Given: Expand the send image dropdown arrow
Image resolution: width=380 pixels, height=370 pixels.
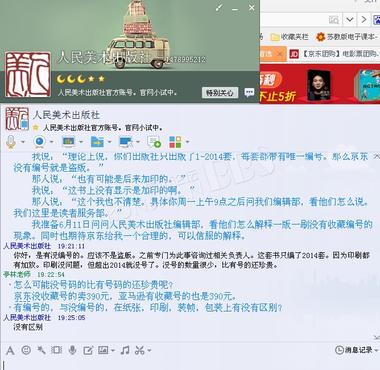Looking at the screenshot, I should [x=113, y=350].
